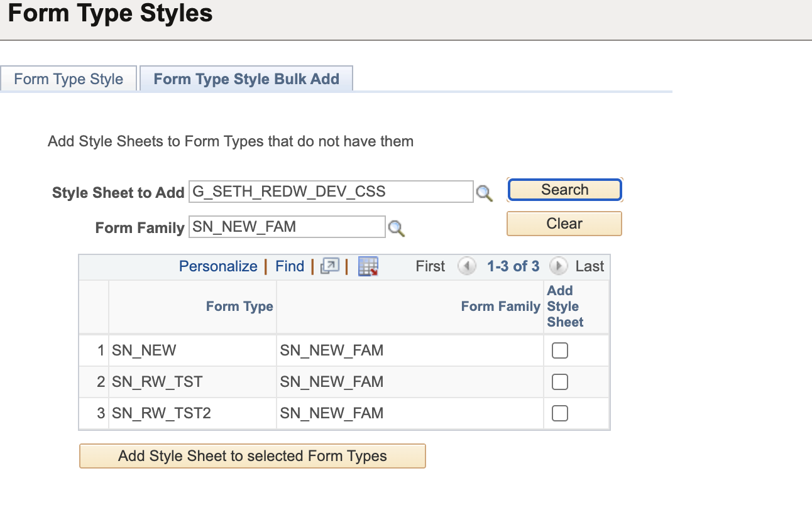Click inside the Style Sheet to Add field
Viewport: 812px width, 510px height.
[x=330, y=192]
